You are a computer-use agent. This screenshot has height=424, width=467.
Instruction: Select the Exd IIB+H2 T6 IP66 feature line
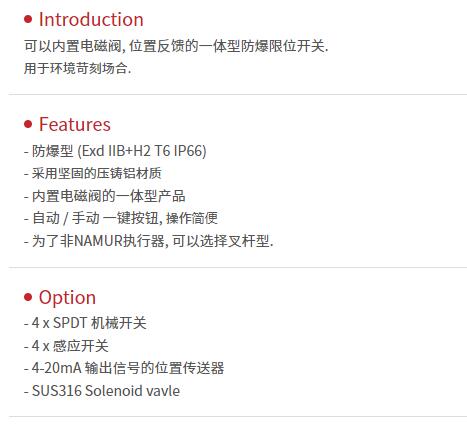115,151
